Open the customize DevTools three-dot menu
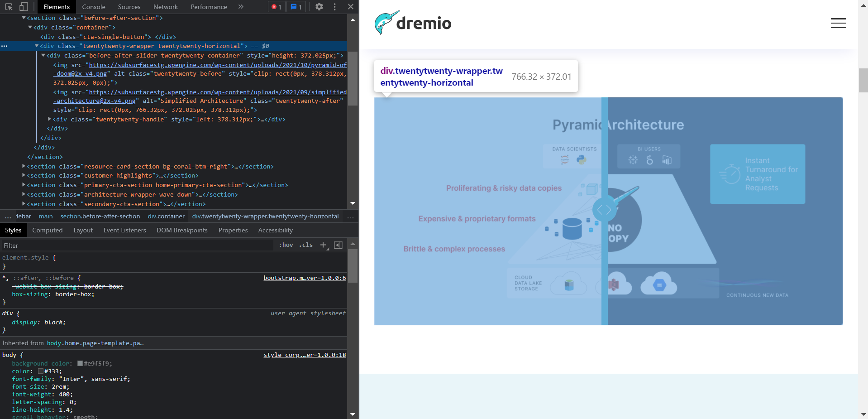The image size is (868, 419). point(334,7)
